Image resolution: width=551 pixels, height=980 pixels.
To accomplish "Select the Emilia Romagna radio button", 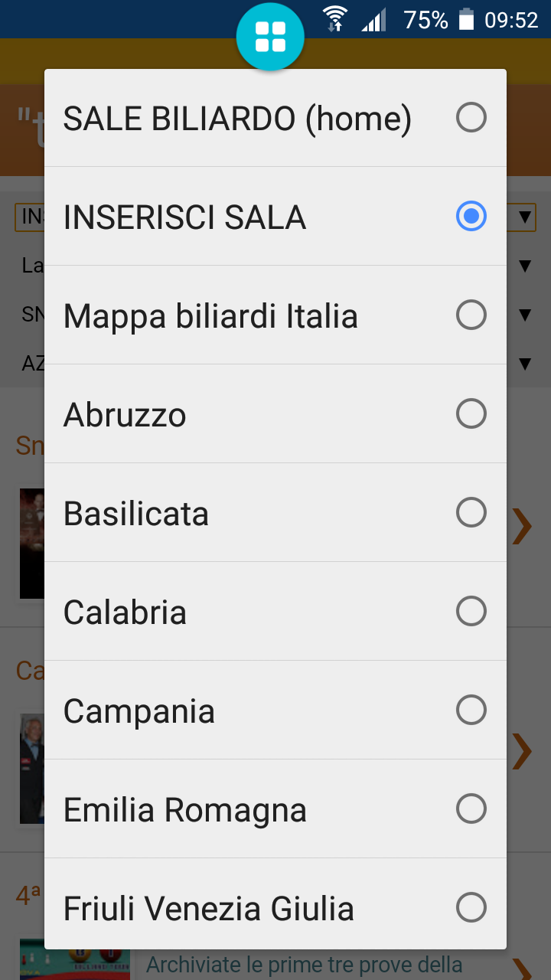I will 471,809.
